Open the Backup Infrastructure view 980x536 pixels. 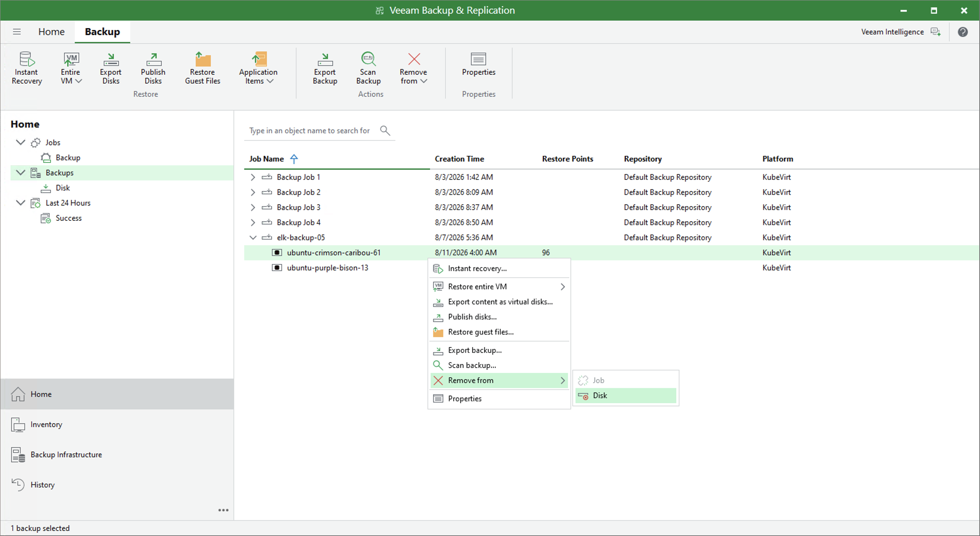pos(117,455)
